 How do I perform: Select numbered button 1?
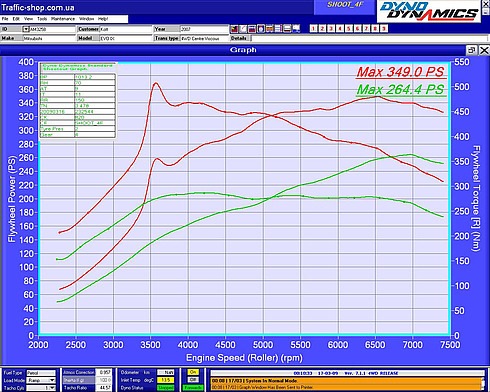coord(313,29)
